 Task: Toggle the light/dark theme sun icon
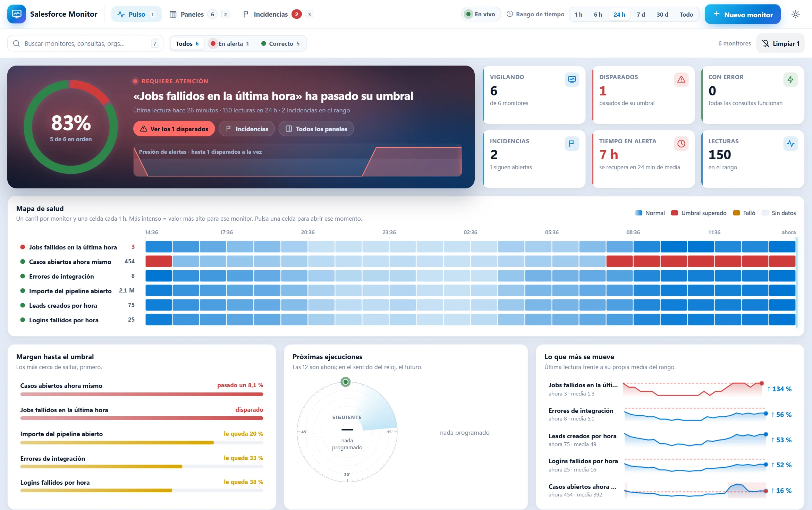pyautogui.click(x=795, y=14)
